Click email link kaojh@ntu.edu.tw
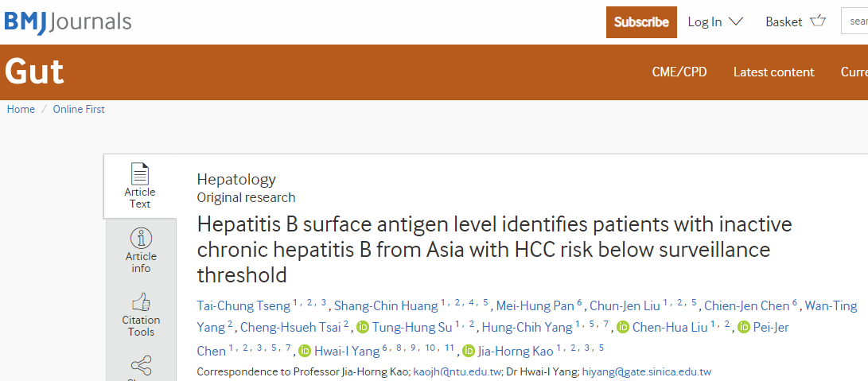 tap(457, 371)
